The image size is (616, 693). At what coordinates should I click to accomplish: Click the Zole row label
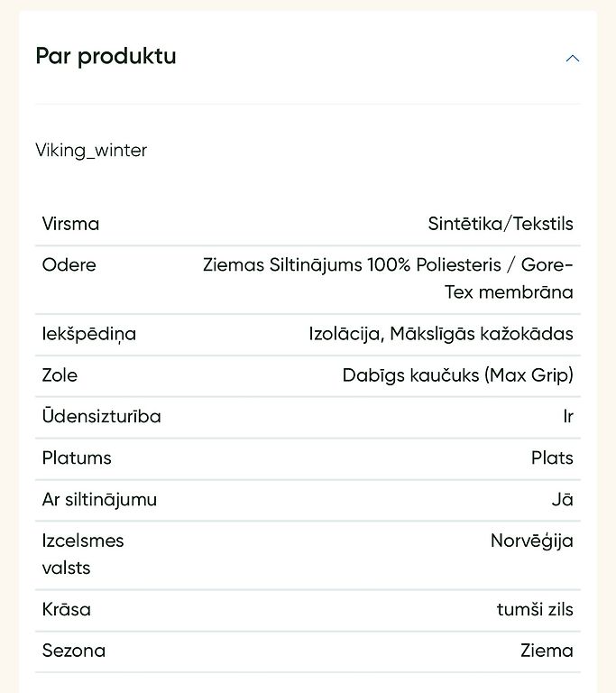click(60, 375)
